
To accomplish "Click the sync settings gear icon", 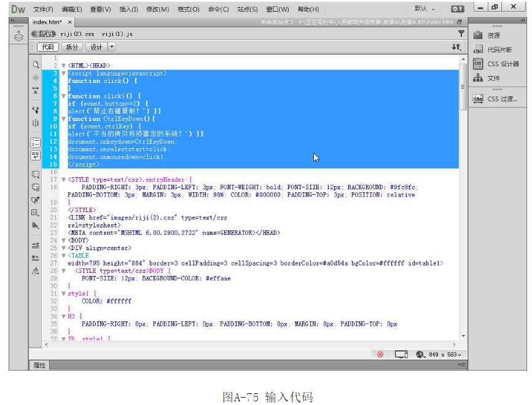I will click(457, 9).
